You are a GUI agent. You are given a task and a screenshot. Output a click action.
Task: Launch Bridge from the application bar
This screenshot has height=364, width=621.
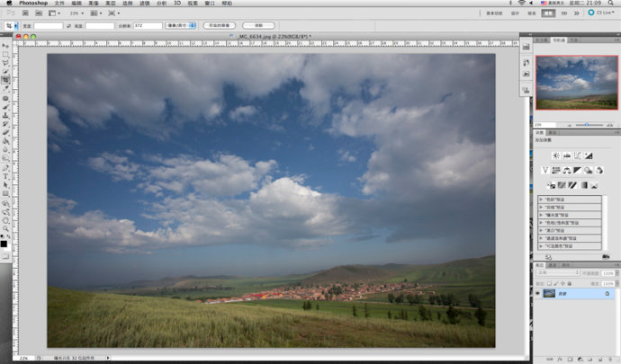tap(25, 13)
